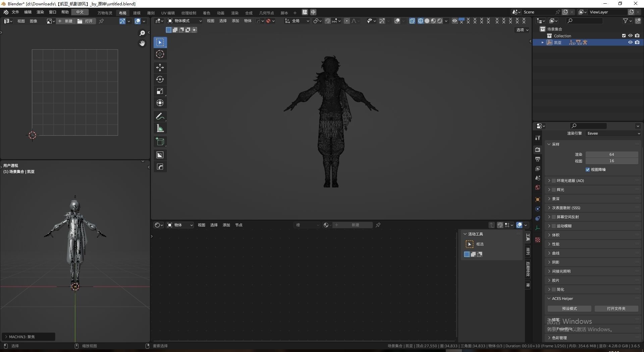Activate the 3D Cursor tool

(x=160, y=54)
